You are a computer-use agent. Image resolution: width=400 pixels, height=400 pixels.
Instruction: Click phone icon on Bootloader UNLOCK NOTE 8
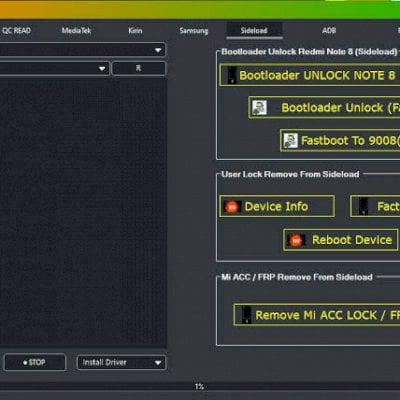tap(232, 75)
